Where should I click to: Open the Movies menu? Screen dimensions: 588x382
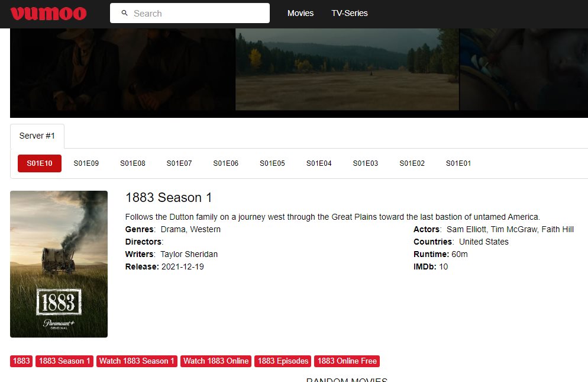(x=301, y=13)
